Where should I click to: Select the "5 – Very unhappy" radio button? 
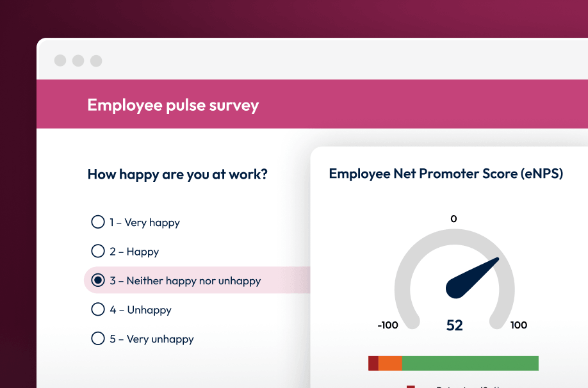pyautogui.click(x=98, y=339)
